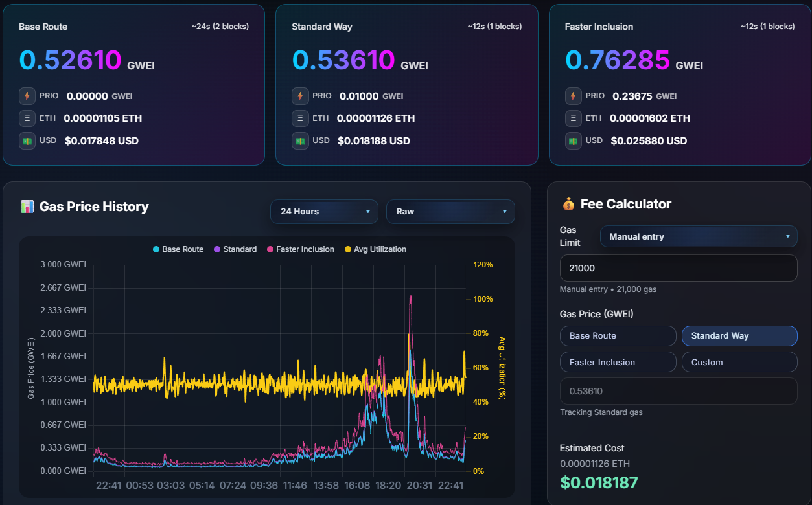Click the 0.00001105 ETH value

103,118
